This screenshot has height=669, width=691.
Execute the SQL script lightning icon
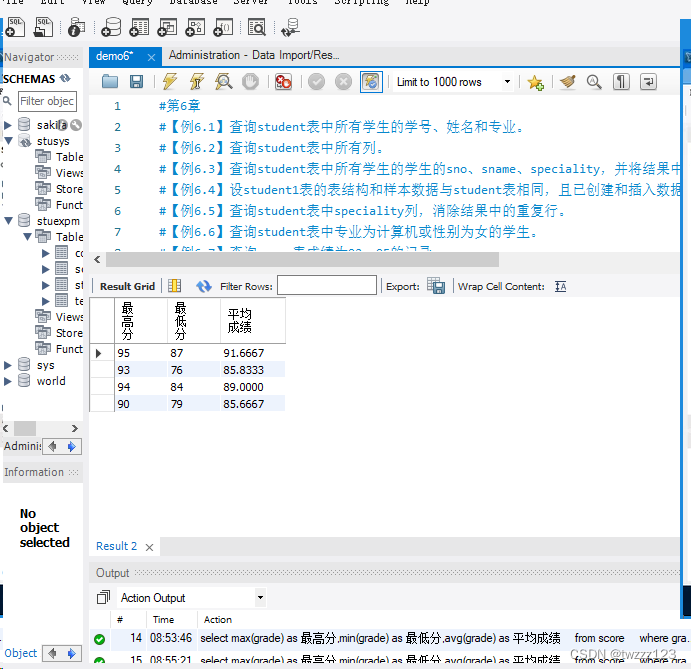point(170,82)
